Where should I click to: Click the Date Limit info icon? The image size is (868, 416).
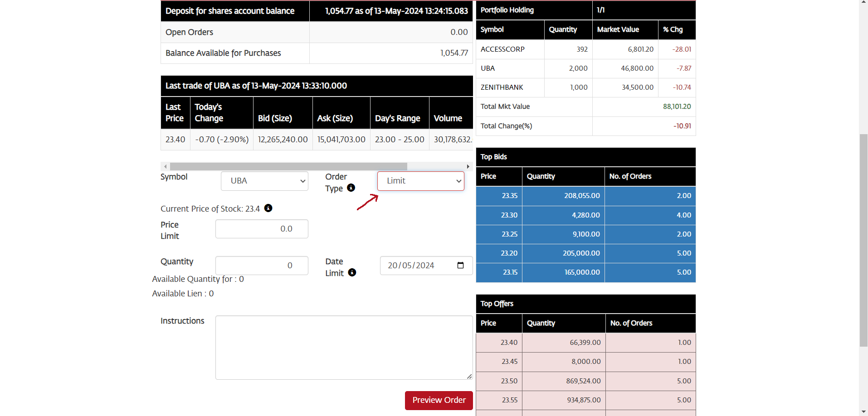352,272
